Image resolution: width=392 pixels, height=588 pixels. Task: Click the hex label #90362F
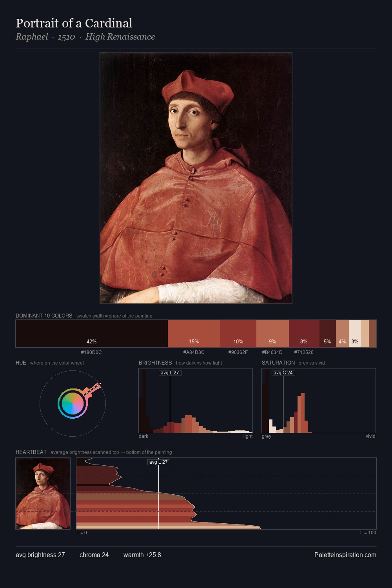pyautogui.click(x=238, y=352)
